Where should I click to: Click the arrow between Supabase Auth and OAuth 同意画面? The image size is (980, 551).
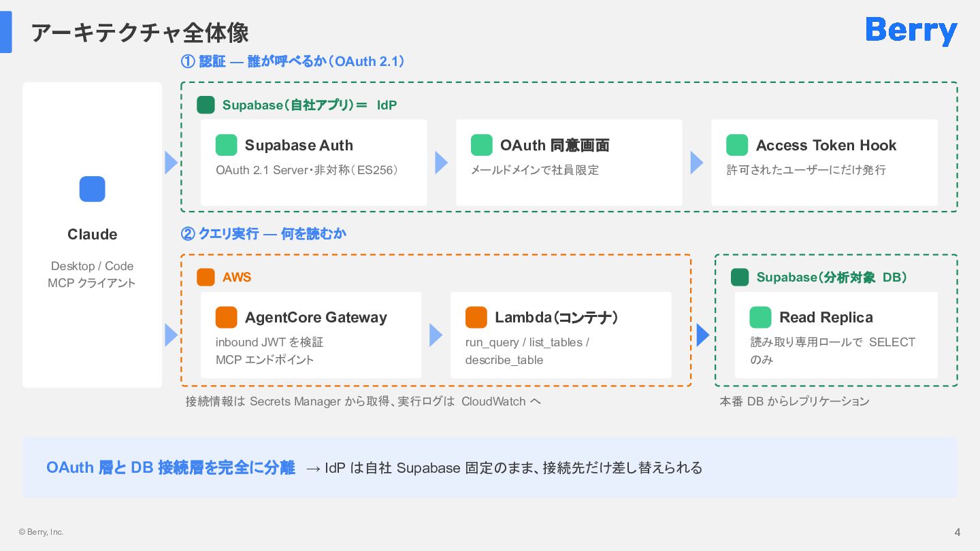pos(442,163)
